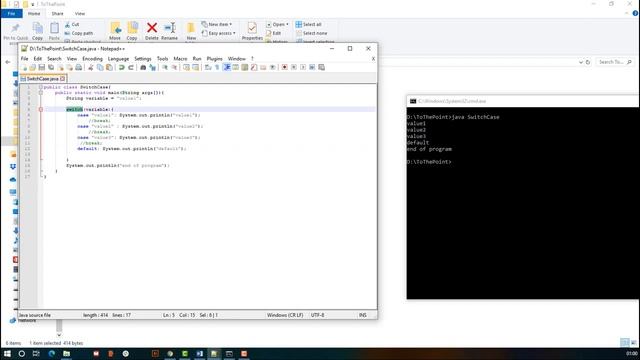
Task: Open the Edit menu in Notepad++
Action: coord(38,59)
